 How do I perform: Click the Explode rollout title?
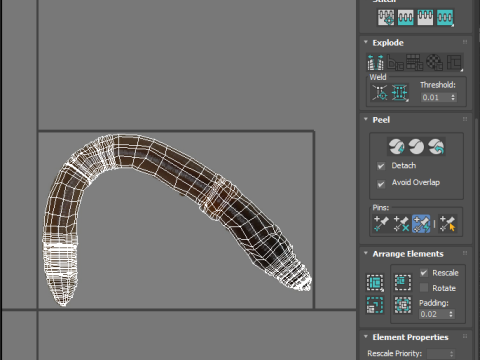388,43
